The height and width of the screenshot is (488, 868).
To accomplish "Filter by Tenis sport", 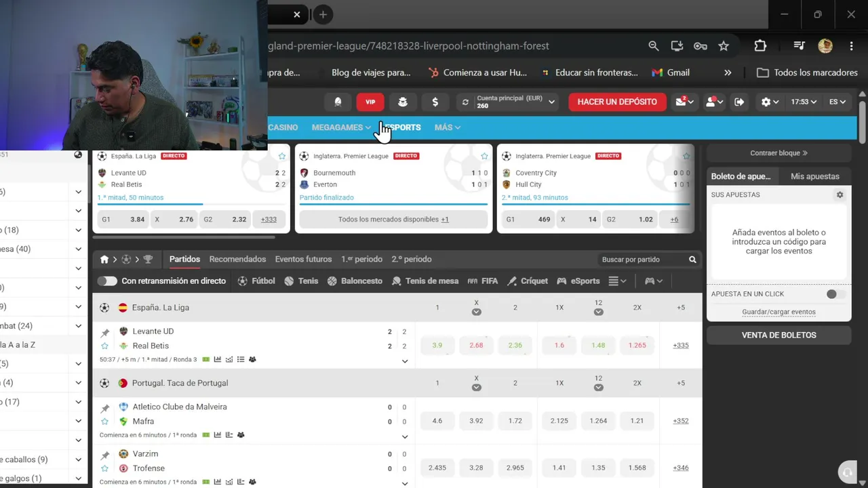I will point(301,281).
